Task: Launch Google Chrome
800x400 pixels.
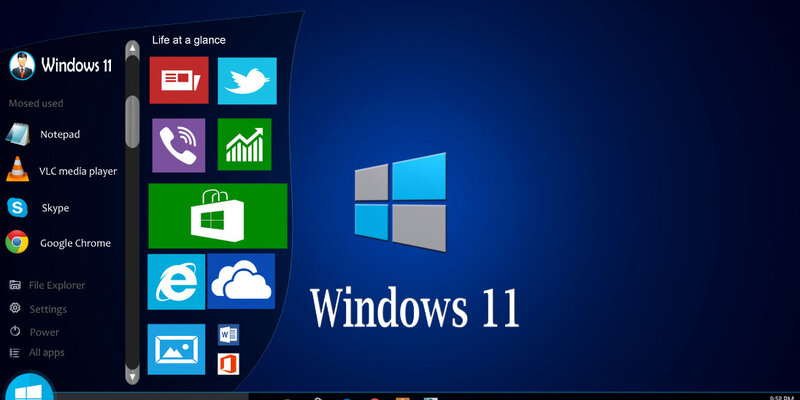Action: 58,242
